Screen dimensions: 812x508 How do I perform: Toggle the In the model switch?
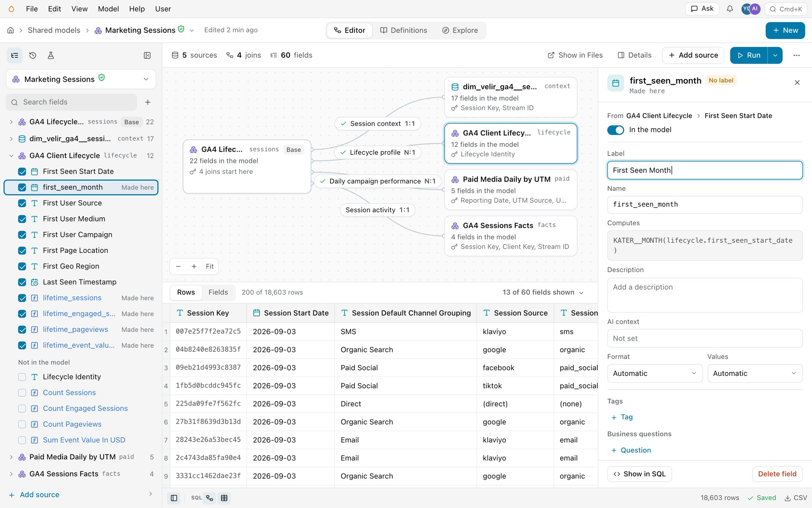pyautogui.click(x=615, y=130)
